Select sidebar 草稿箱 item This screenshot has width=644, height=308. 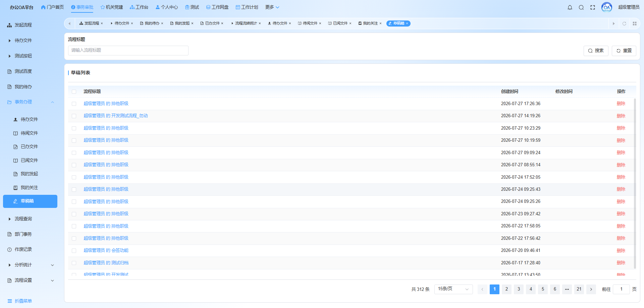[30, 201]
